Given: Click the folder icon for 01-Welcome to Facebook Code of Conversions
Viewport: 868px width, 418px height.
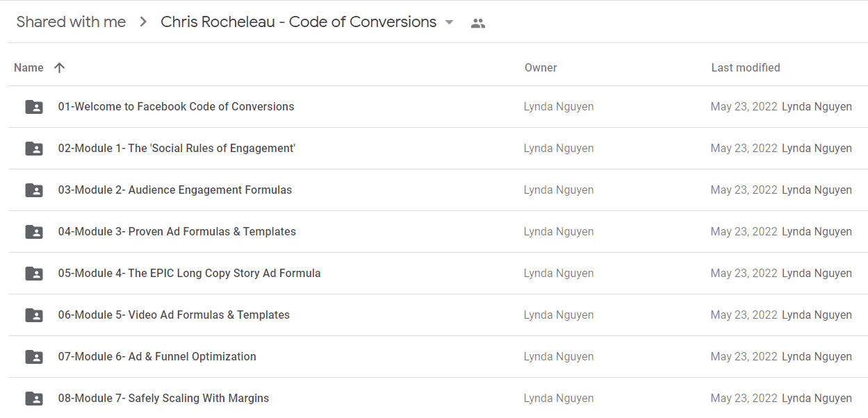Looking at the screenshot, I should pyautogui.click(x=33, y=107).
